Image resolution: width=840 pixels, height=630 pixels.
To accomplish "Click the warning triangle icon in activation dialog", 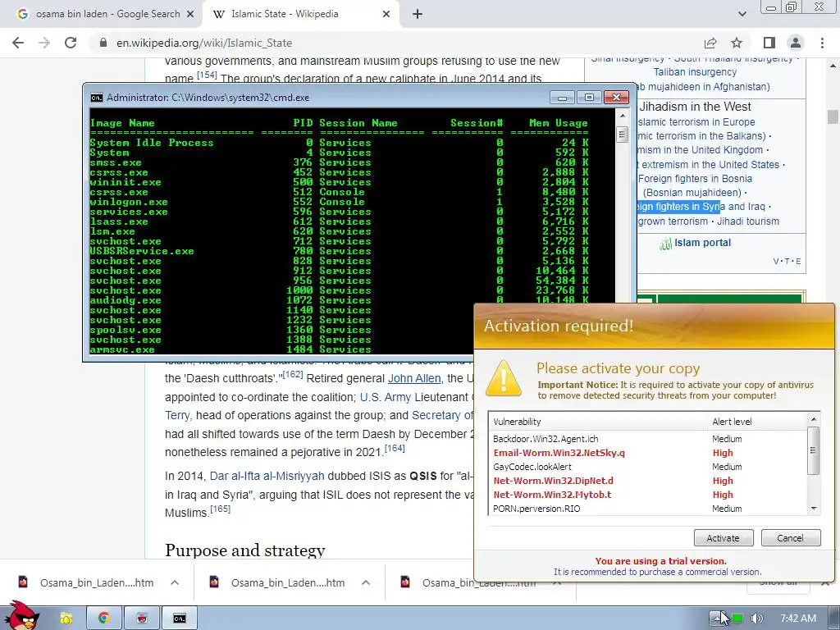I will coord(503,378).
